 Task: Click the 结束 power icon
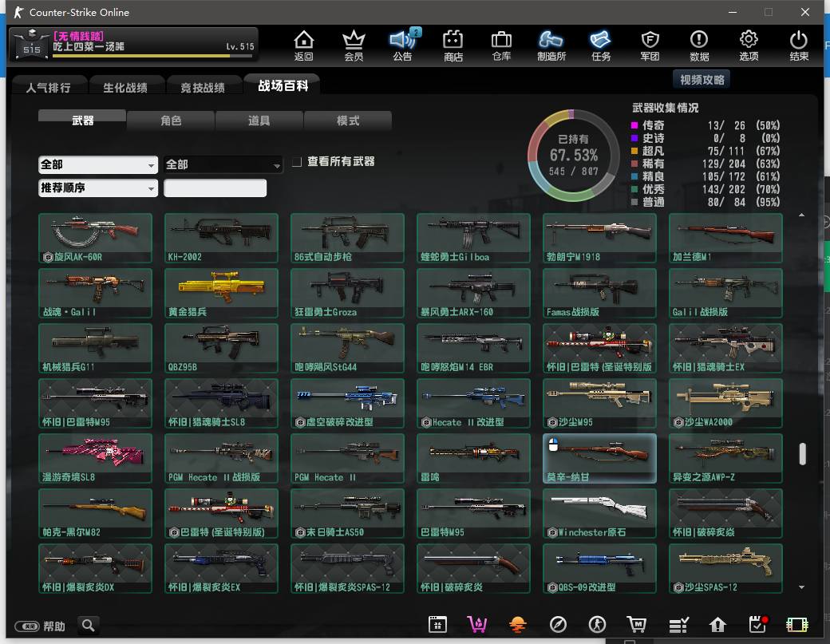[x=798, y=45]
